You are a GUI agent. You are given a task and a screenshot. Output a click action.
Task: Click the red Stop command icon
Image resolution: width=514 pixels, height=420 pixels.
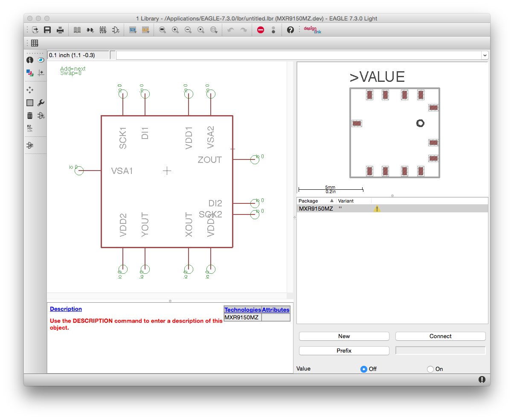click(261, 30)
